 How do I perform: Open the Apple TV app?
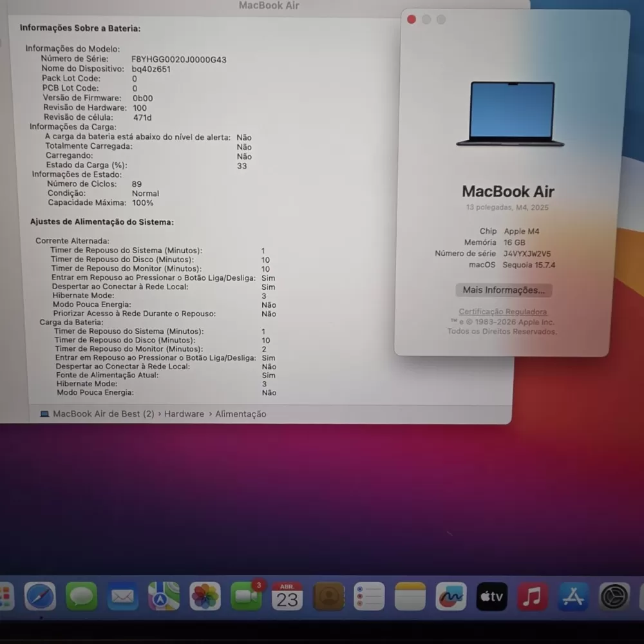click(x=491, y=596)
